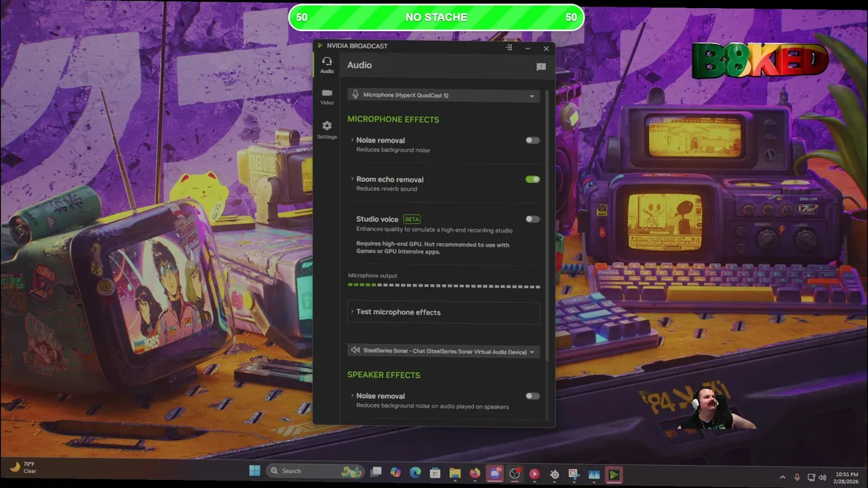Screen dimensions: 868x488
Task: Turn on the Studio voice toggle
Action: click(x=532, y=219)
